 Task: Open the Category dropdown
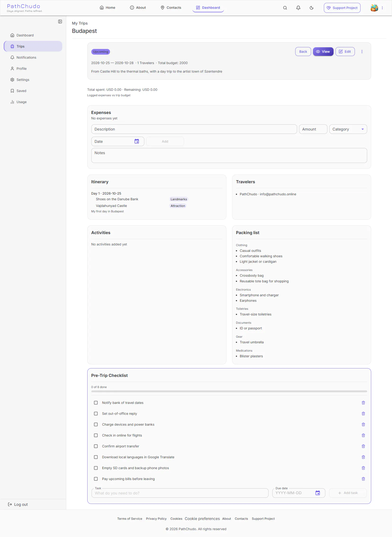[x=348, y=129]
